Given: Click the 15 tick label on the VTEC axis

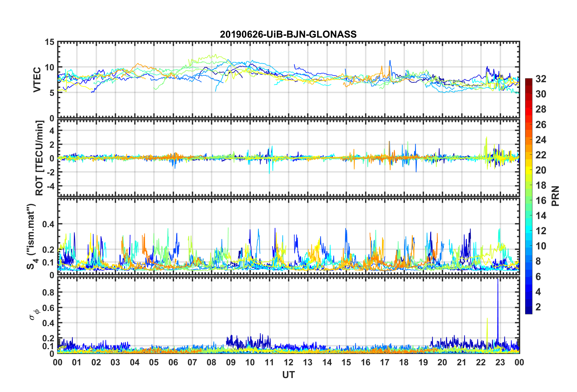Looking at the screenshot, I should pyautogui.click(x=50, y=42).
